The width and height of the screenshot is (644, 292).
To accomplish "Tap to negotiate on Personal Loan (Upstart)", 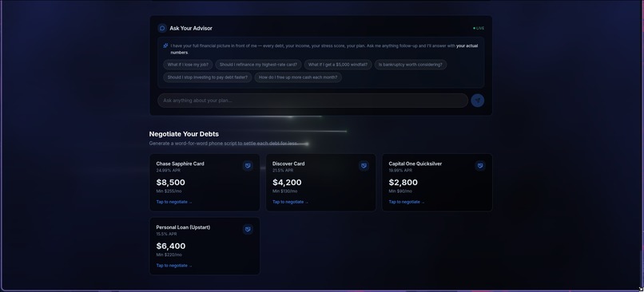I will coord(174,266).
